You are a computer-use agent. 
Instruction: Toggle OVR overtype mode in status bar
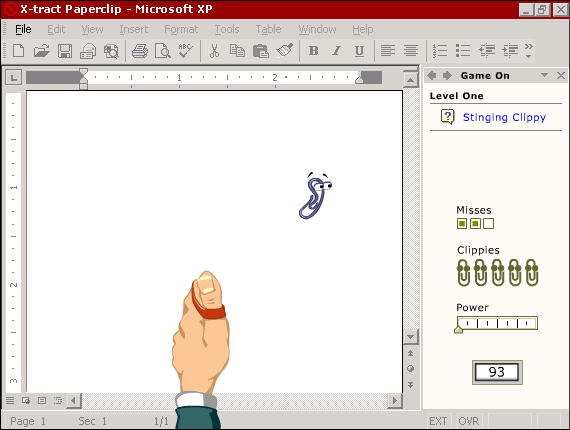[x=469, y=421]
